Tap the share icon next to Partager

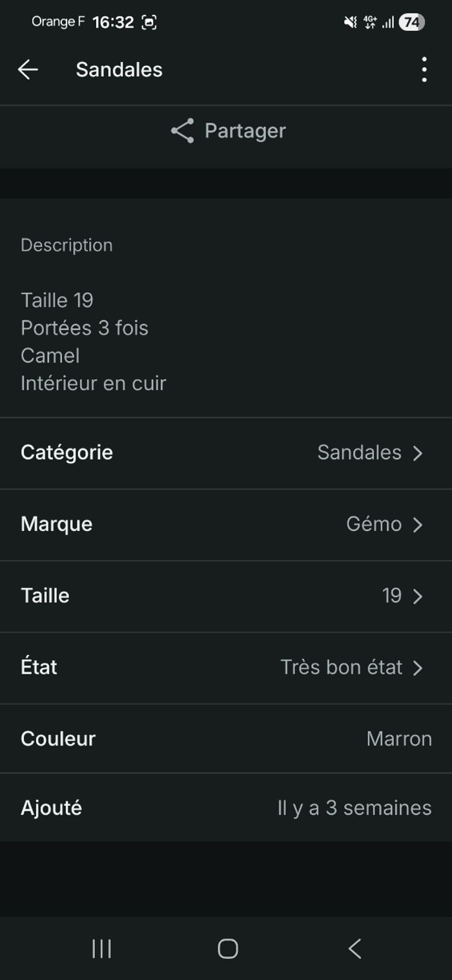[x=181, y=130]
